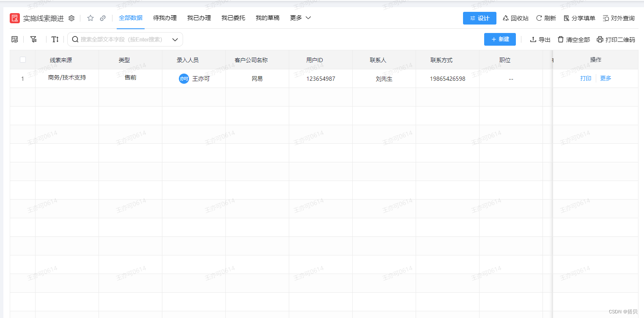The image size is (644, 318).
Task: Switch to 我已委托 tab
Action: pyautogui.click(x=233, y=18)
